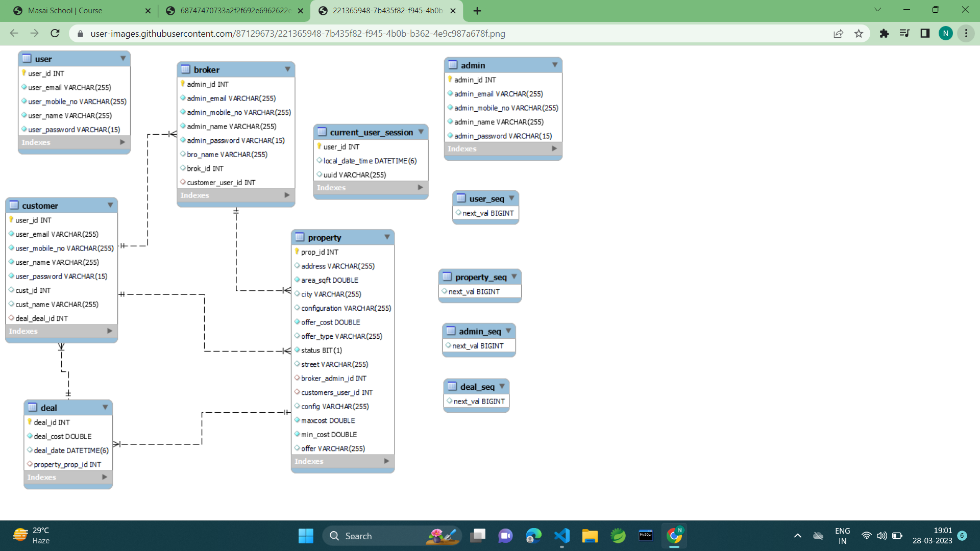The image size is (980, 551).
Task: Bookmark this page with star icon
Action: (x=859, y=34)
